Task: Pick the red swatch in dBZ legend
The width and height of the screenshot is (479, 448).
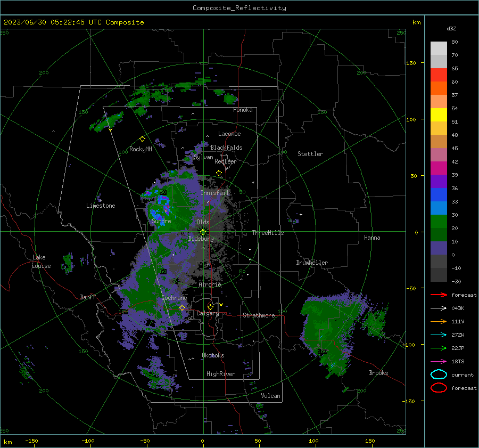Action: (439, 75)
